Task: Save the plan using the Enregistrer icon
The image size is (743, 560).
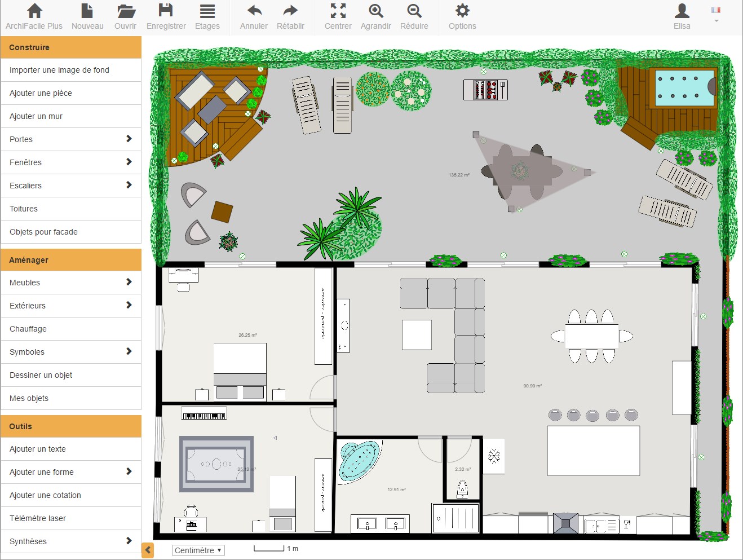Action: pos(165,16)
